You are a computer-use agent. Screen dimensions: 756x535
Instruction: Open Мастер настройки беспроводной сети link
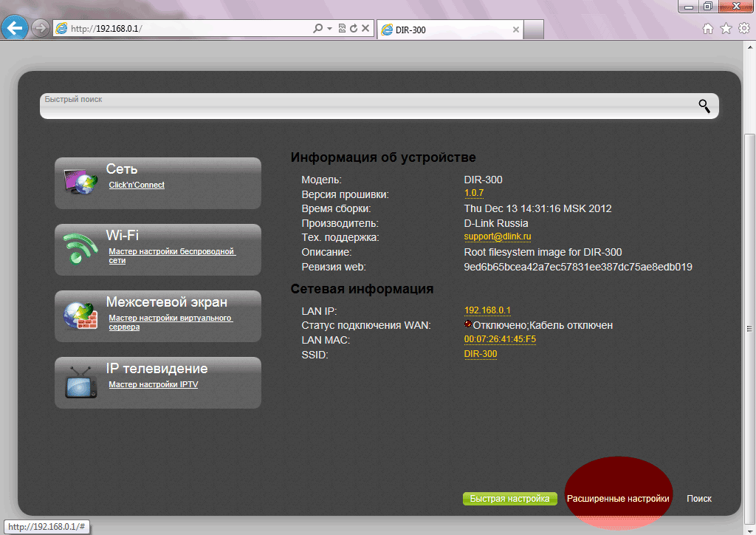point(171,256)
